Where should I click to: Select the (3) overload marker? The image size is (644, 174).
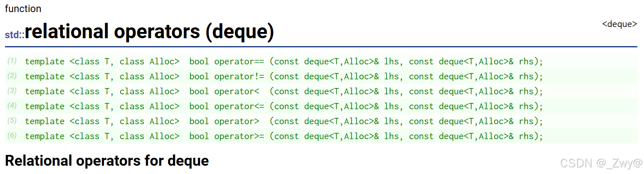coord(12,91)
